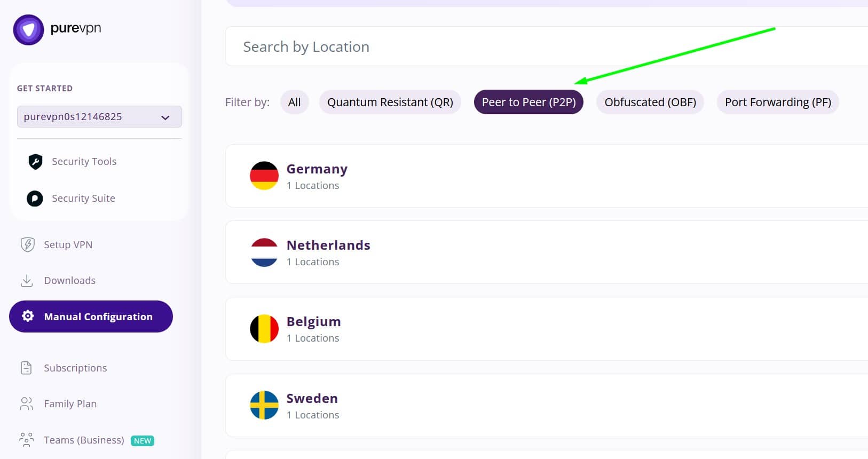Click the Manual Configuration gear icon
Screen dimensions: 868x459
click(28, 316)
